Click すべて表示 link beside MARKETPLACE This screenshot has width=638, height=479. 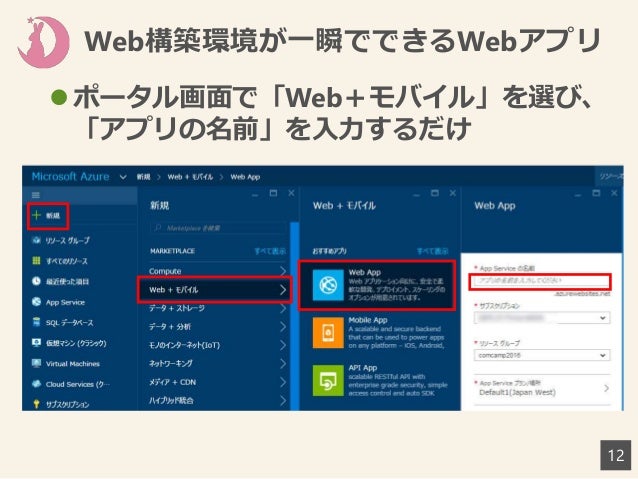coord(270,251)
